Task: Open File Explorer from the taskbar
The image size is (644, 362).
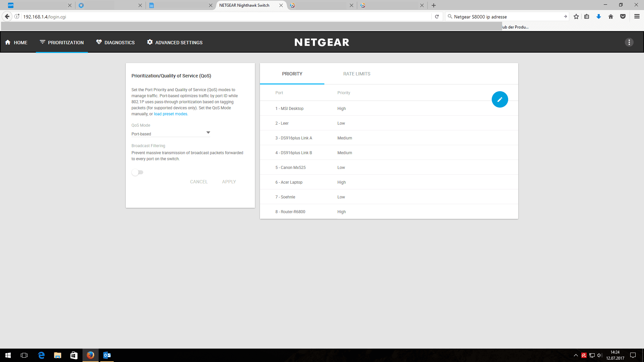Action: 58,355
